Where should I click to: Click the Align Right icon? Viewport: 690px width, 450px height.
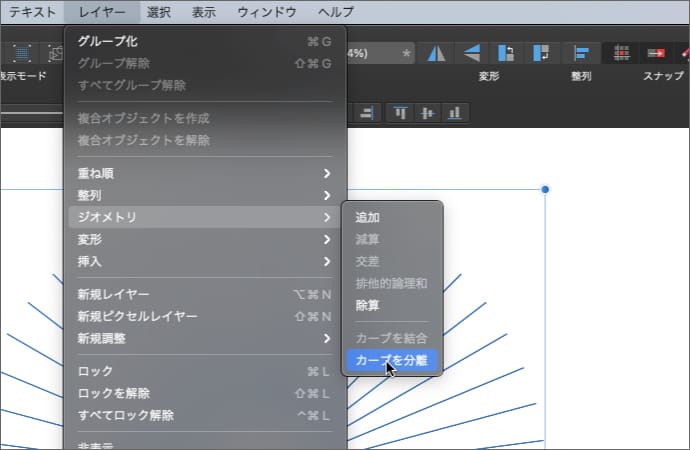[367, 113]
